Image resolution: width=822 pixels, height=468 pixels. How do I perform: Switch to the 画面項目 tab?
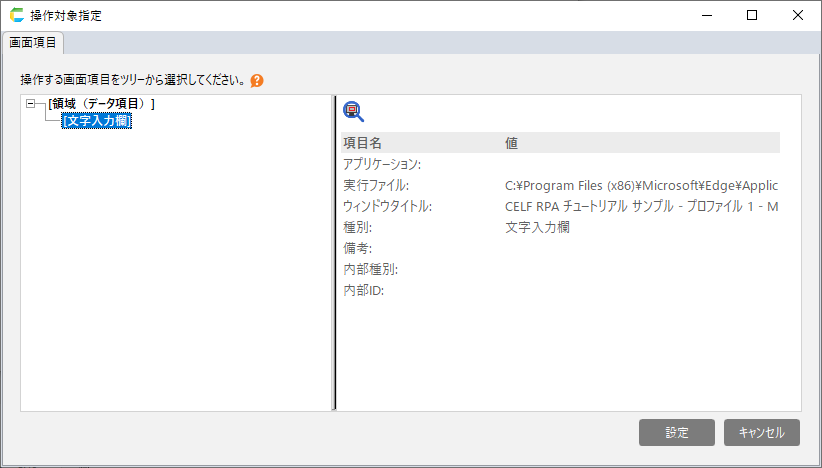click(33, 43)
